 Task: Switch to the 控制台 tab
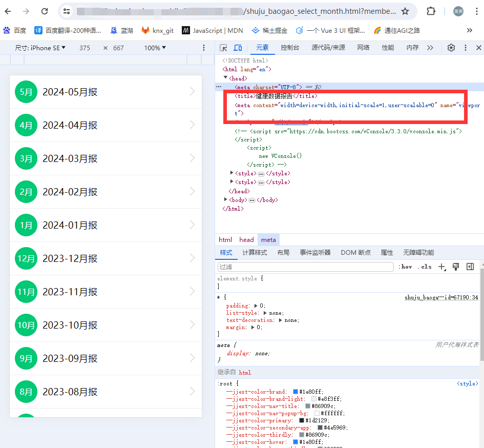tap(290, 48)
